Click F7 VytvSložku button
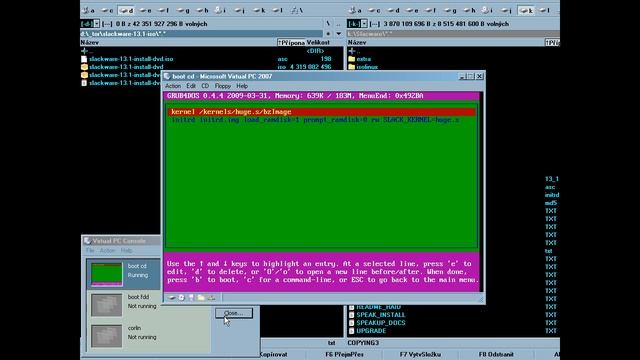 coord(420,354)
